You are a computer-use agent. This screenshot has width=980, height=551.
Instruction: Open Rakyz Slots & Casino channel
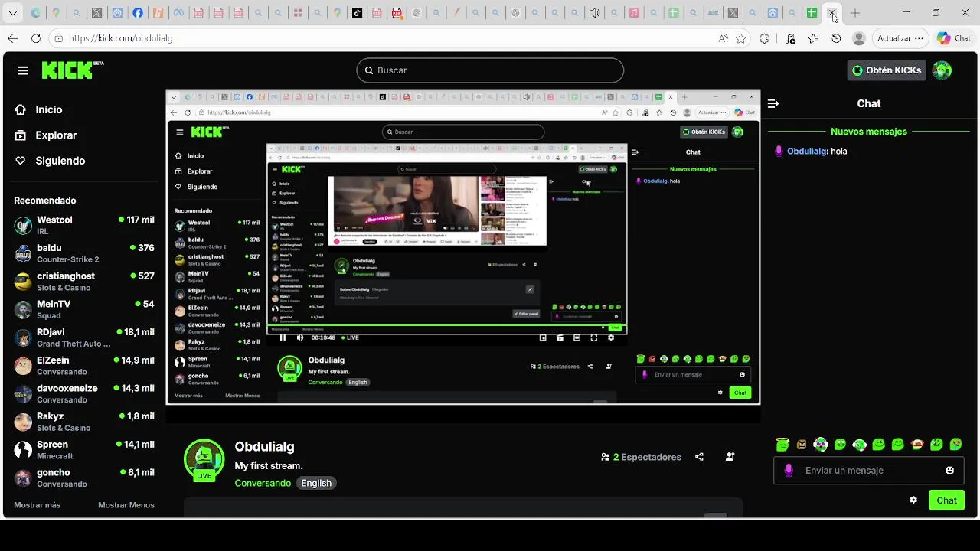click(x=84, y=422)
